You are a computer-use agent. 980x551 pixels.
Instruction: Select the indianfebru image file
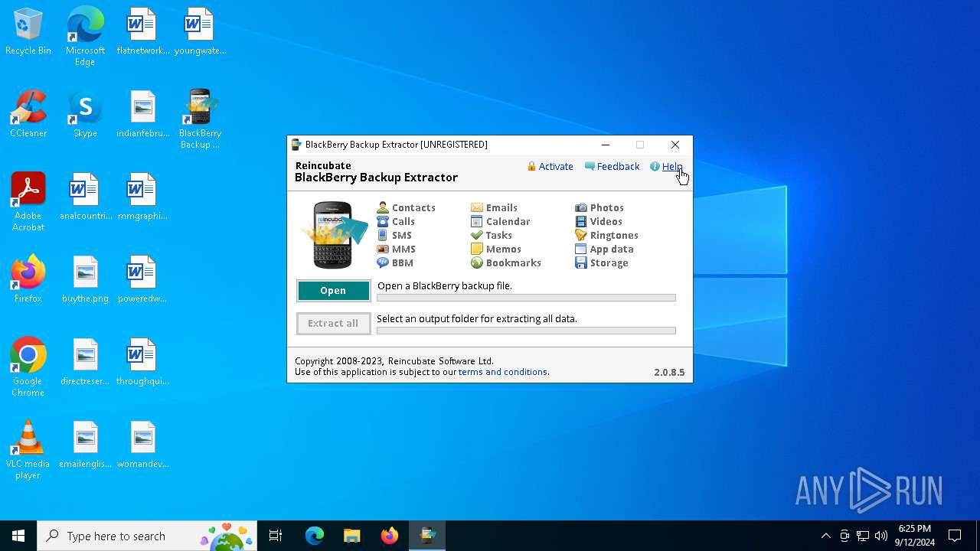tap(143, 115)
